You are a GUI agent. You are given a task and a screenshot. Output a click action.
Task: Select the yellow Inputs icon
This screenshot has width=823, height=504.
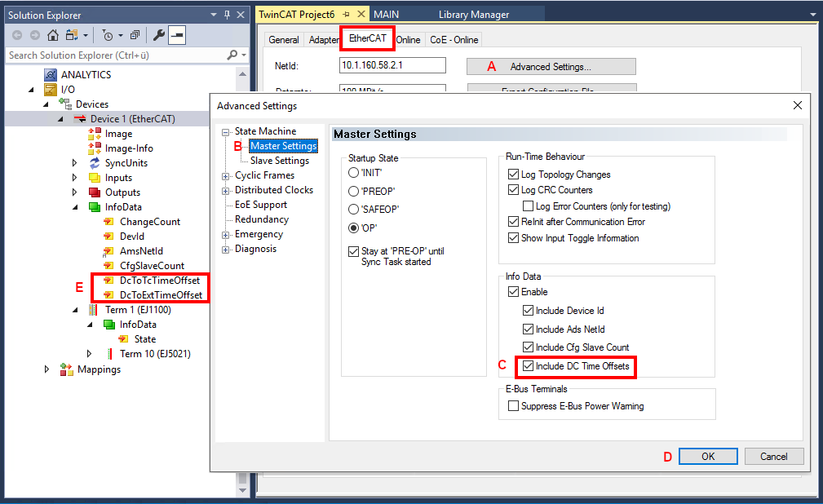click(x=95, y=178)
